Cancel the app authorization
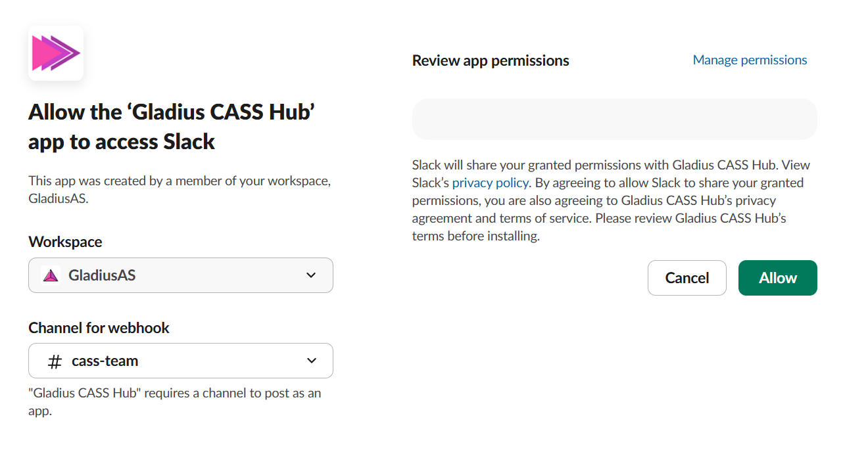Viewport: 868px width, 450px height. point(687,278)
